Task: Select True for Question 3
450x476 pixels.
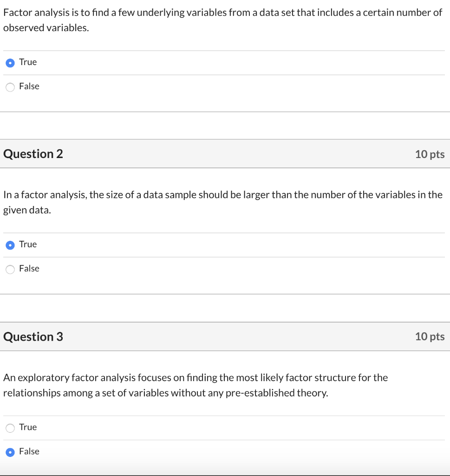Action: [x=10, y=428]
